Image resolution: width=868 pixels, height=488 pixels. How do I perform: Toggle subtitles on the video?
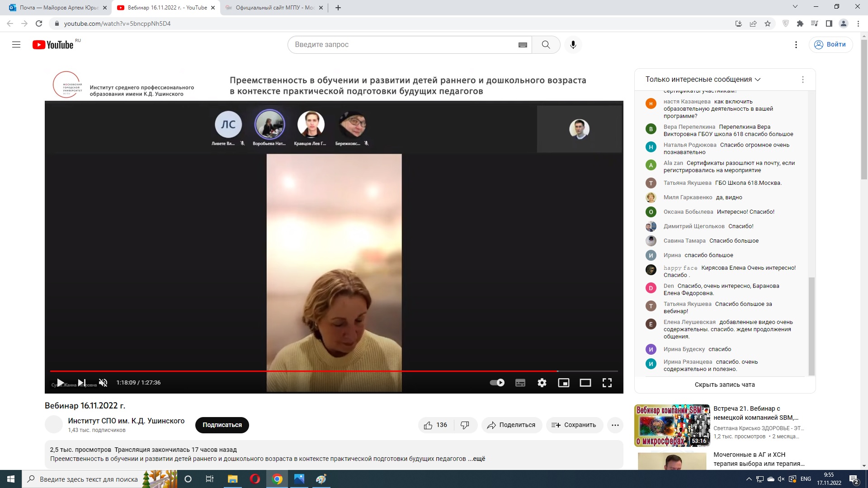[520, 383]
